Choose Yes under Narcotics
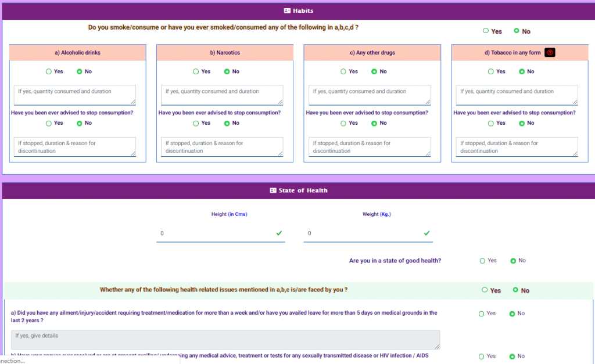Viewport: 595px width, 364px height. pyautogui.click(x=196, y=71)
